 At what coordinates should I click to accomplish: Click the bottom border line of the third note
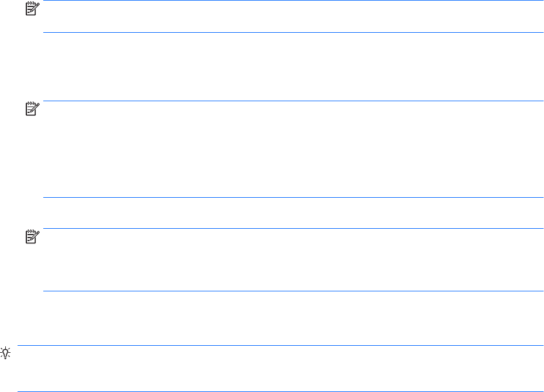coord(292,291)
